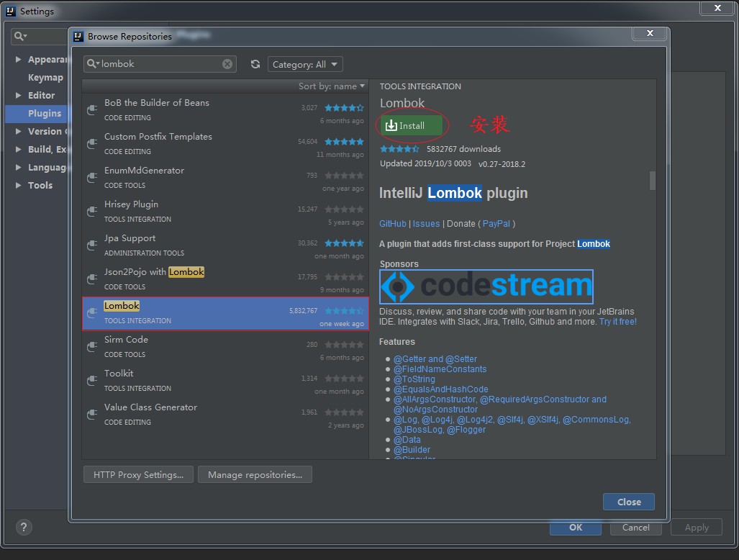Click Manage repositories button
739x560 pixels.
pos(255,474)
